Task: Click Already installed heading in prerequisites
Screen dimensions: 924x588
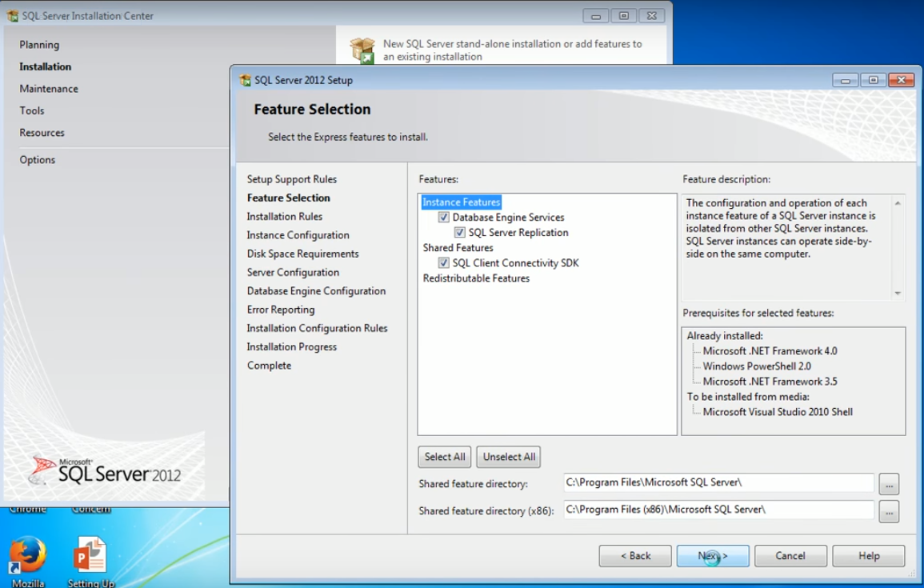Action: pos(724,336)
